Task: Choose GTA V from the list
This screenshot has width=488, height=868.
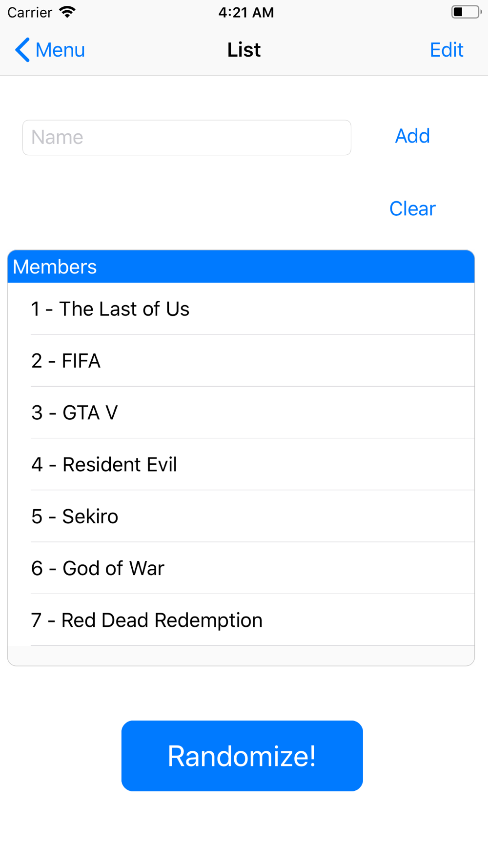Action: (241, 413)
